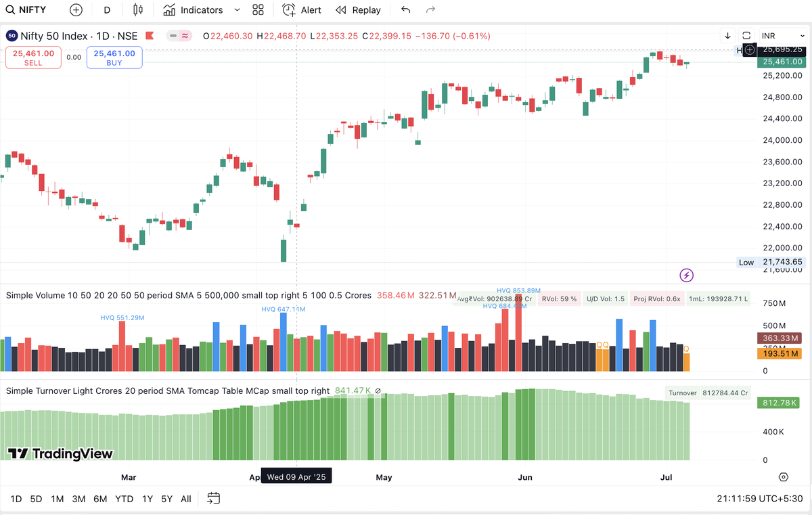Image resolution: width=812 pixels, height=515 pixels.
Task: Click the 21:11:59 UTC+5:30 timezone clock
Action: click(760, 499)
